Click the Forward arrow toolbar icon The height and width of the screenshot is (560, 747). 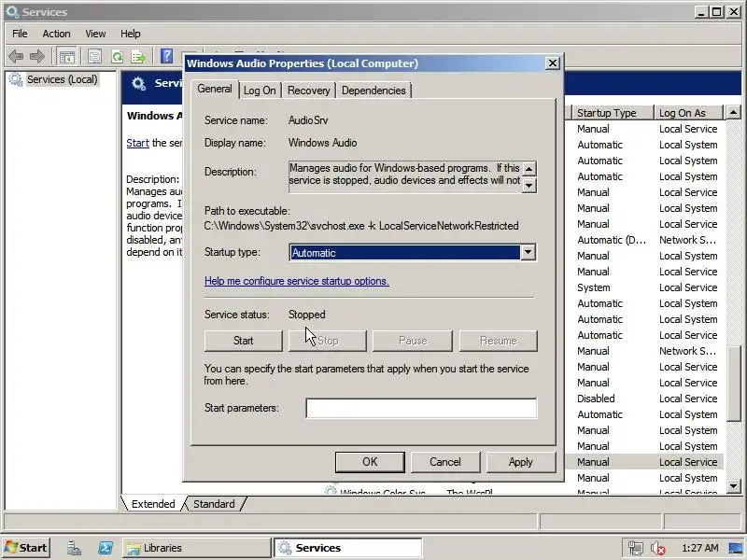pos(37,57)
